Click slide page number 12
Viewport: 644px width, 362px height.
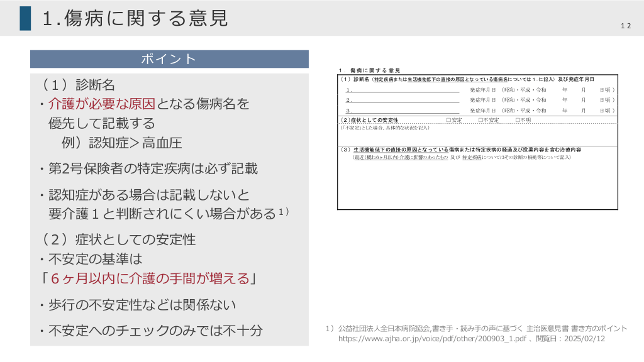coord(625,25)
